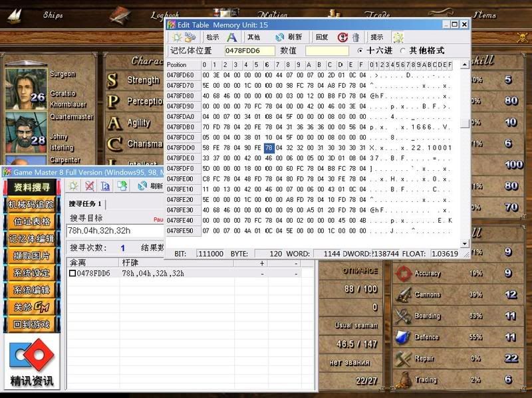532x398 pixels.
Task: Click the skull and crossbones icon
Action: [x=523, y=37]
